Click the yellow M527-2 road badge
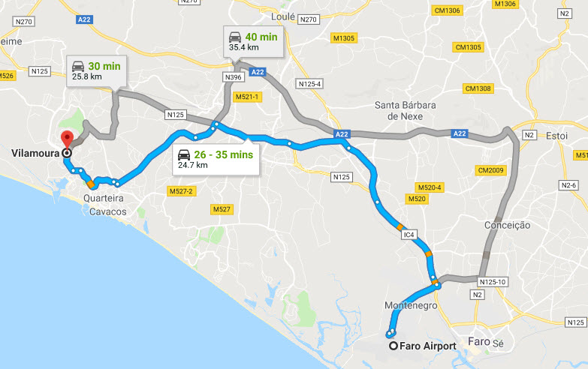 tap(181, 191)
